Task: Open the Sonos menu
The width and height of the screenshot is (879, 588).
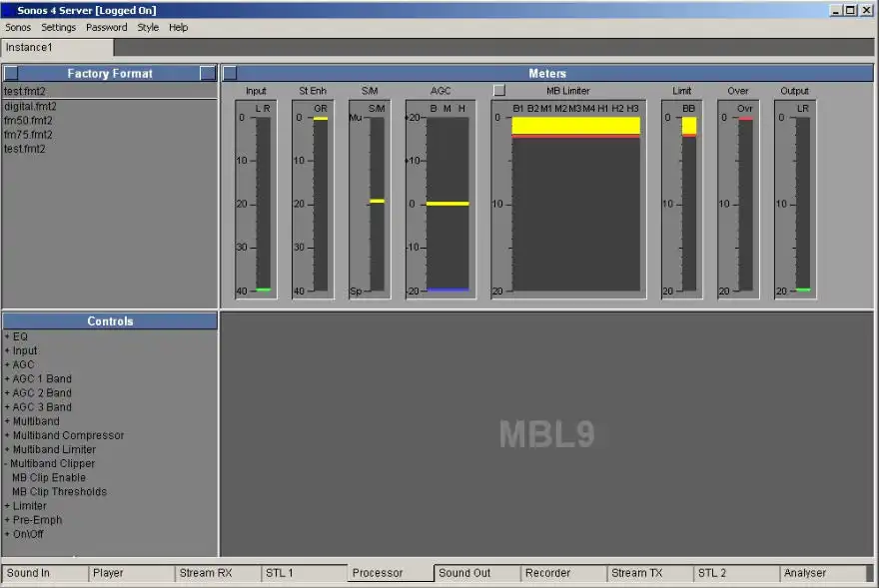Action: [18, 28]
